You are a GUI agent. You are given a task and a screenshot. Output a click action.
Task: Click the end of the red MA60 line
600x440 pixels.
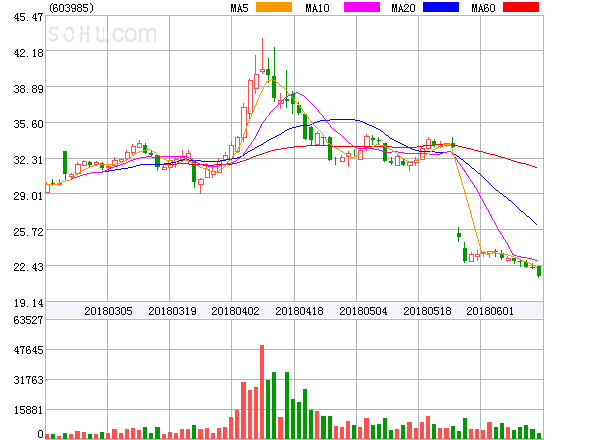(536, 167)
